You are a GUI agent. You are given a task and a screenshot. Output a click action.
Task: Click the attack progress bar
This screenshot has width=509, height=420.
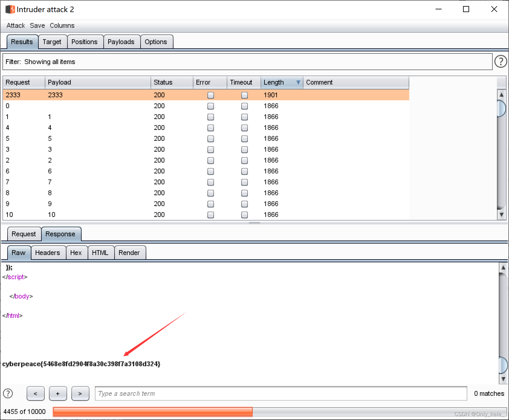click(x=280, y=412)
